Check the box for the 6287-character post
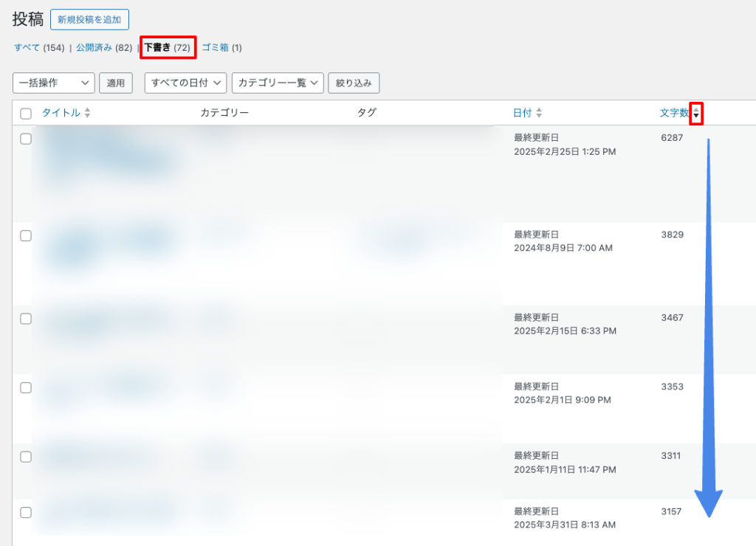This screenshot has width=756, height=546. [26, 139]
